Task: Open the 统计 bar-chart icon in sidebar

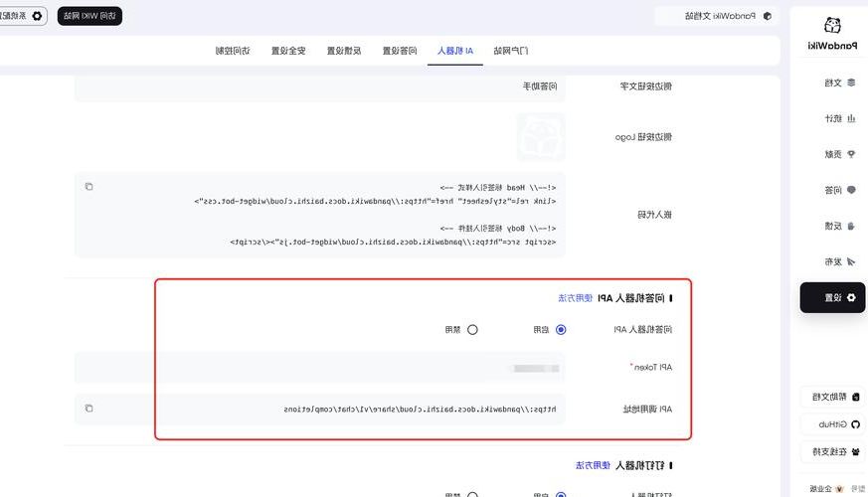Action: [x=851, y=118]
